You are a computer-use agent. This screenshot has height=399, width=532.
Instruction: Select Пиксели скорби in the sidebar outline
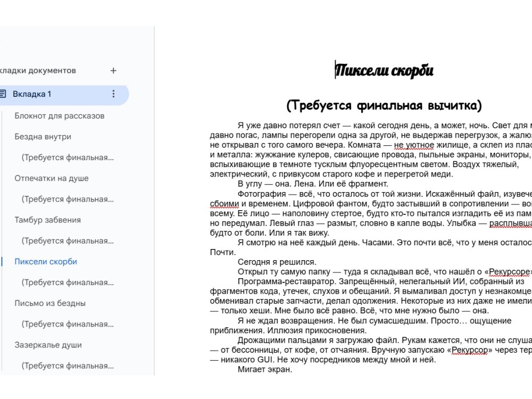click(x=46, y=262)
